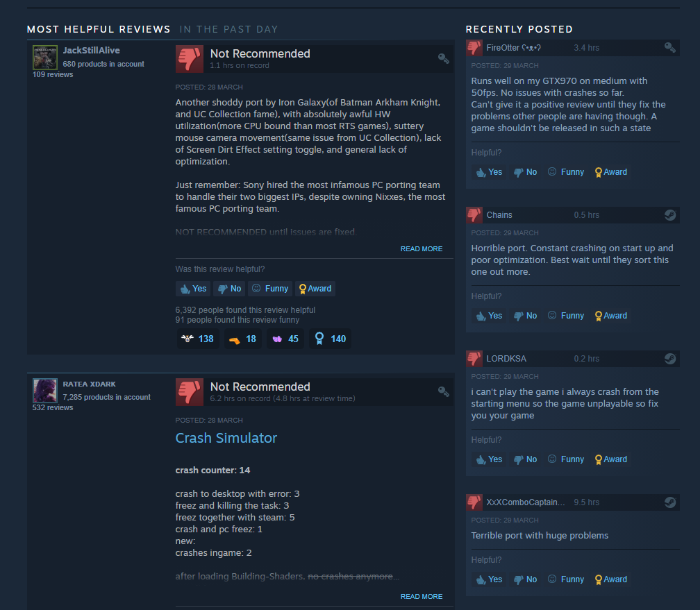The image size is (700, 610).
Task: Vote No on FireOtter's review
Action: click(x=526, y=172)
